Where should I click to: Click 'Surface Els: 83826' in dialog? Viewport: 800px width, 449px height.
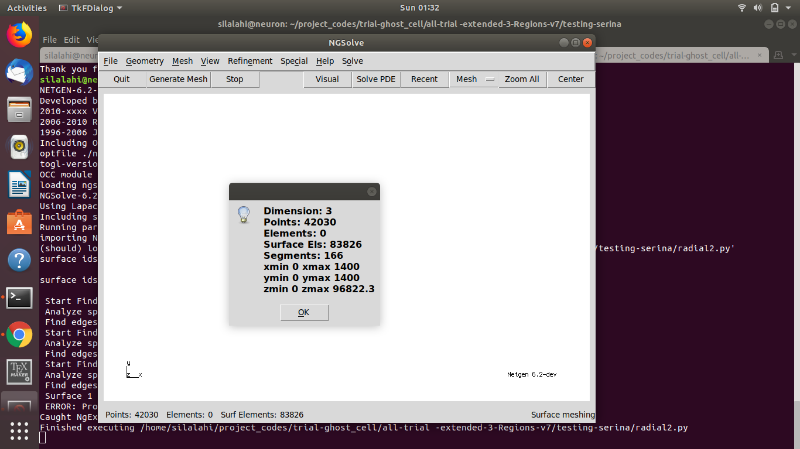click(x=312, y=244)
